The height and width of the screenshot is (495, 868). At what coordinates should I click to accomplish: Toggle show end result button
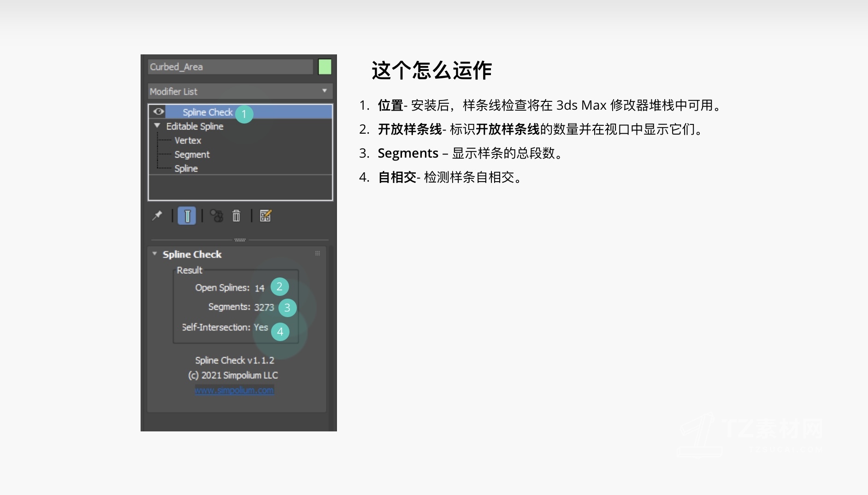tap(187, 216)
